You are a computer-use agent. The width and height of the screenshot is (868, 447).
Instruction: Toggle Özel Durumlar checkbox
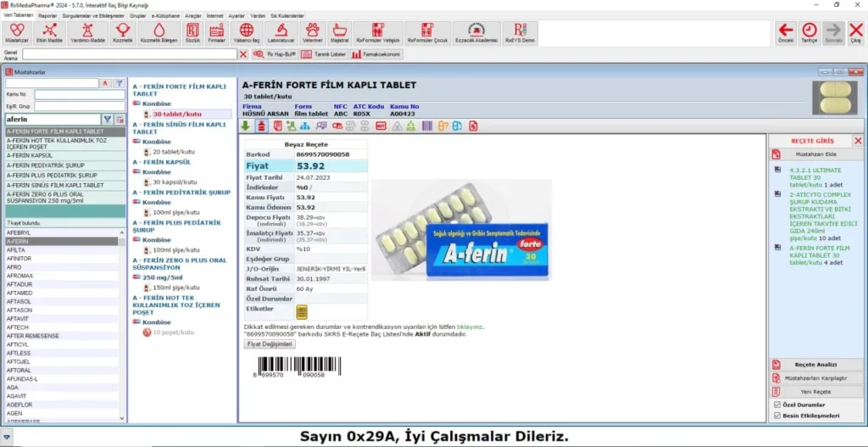(x=777, y=405)
